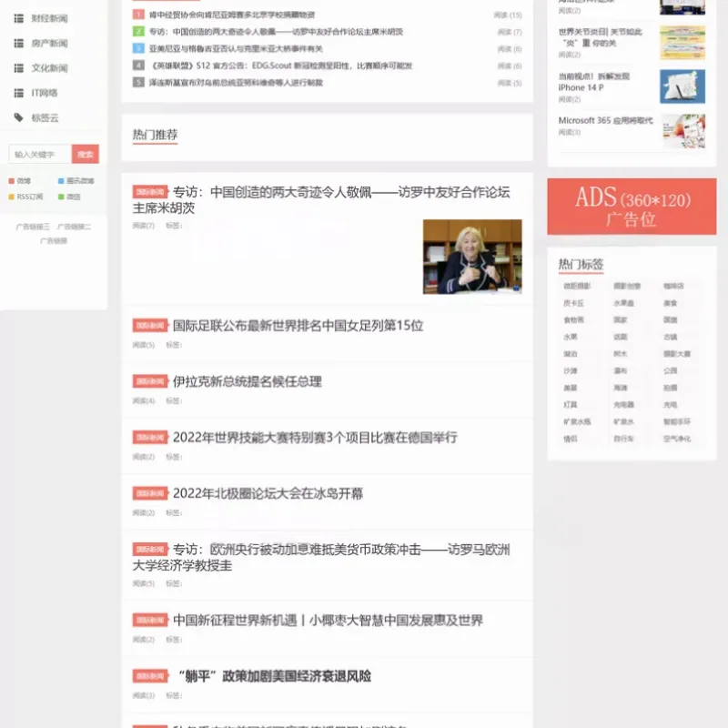This screenshot has width=728, height=728.
Task: Select the 自行车 hot tag
Action: point(623,439)
